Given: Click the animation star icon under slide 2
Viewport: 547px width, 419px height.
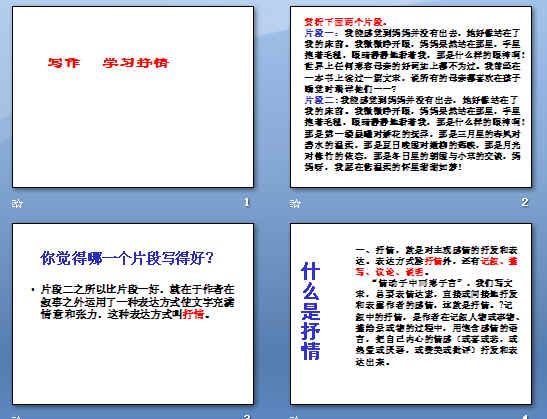Looking at the screenshot, I should pyautogui.click(x=295, y=203).
